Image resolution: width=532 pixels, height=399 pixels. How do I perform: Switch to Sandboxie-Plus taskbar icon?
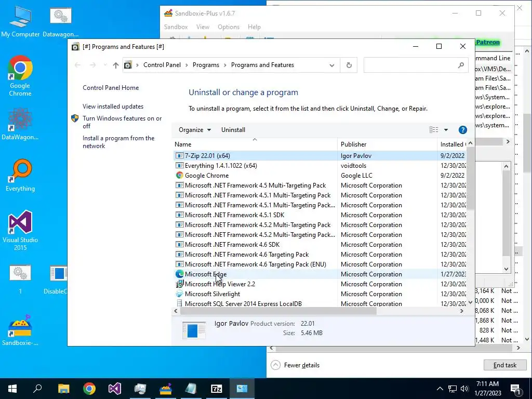coord(166,389)
